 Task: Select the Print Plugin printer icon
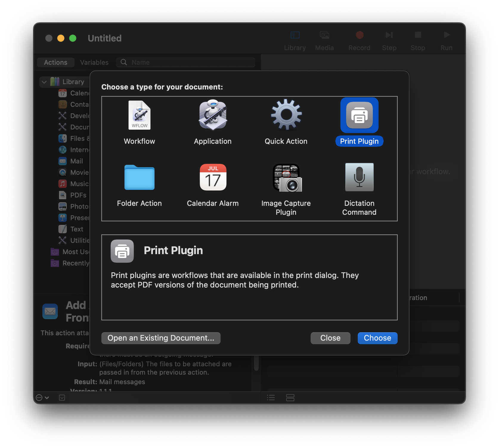click(359, 115)
